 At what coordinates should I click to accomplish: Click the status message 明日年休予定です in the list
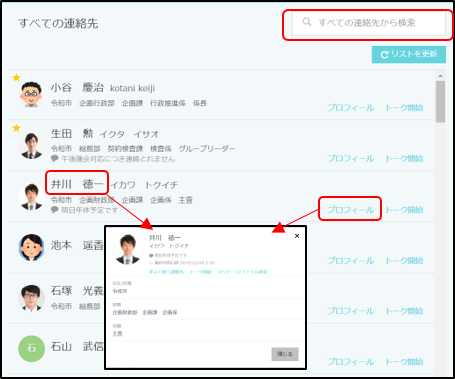click(x=89, y=210)
